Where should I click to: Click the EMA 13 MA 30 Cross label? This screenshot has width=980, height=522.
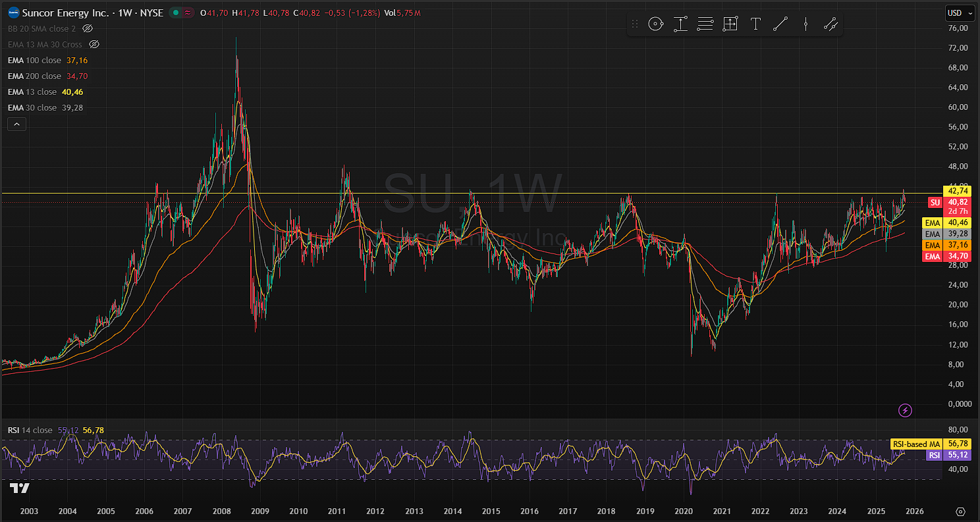45,45
